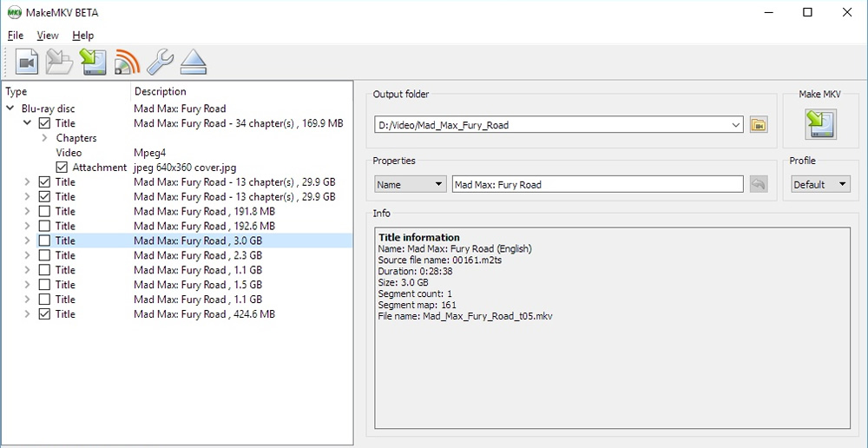Open Preferences with the wrench icon
The height and width of the screenshot is (448, 868).
tap(160, 62)
